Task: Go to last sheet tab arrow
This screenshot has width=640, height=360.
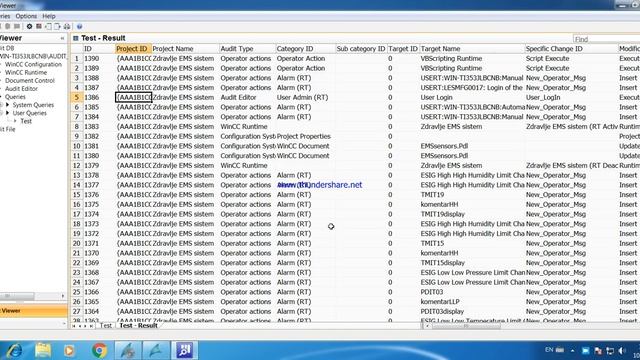Action: (x=91, y=326)
